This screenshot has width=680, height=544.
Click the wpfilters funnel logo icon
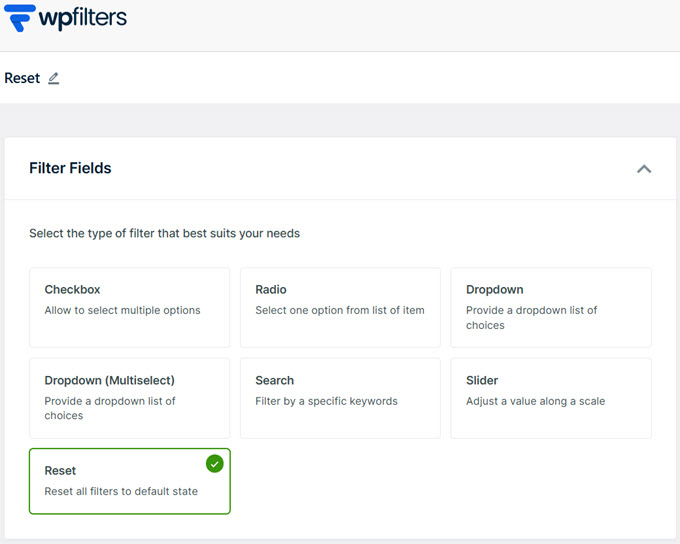click(x=20, y=20)
